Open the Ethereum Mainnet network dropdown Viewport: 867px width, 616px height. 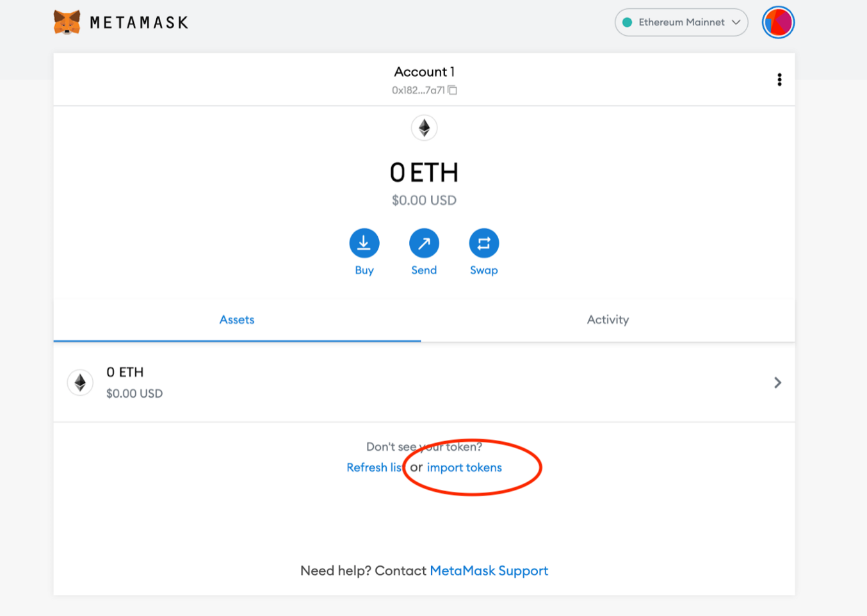(x=680, y=22)
